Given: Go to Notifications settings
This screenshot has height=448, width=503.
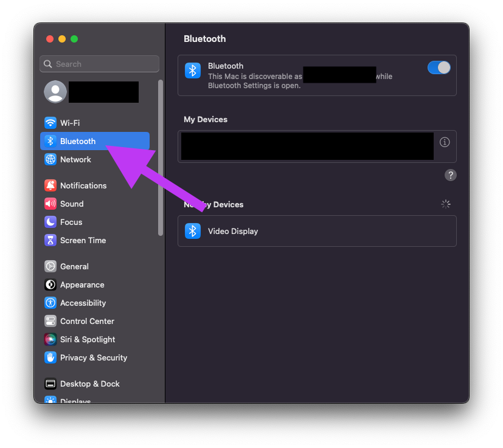Looking at the screenshot, I should click(x=95, y=185).
